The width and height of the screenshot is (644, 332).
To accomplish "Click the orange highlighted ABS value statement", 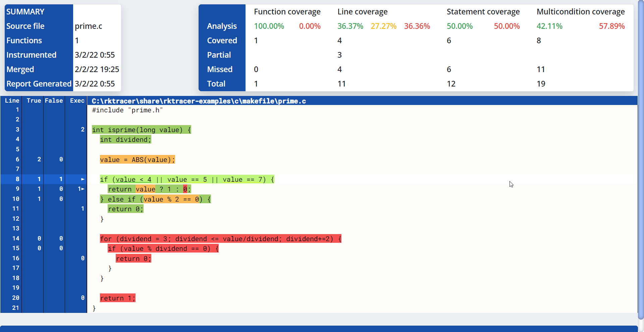I will point(137,160).
